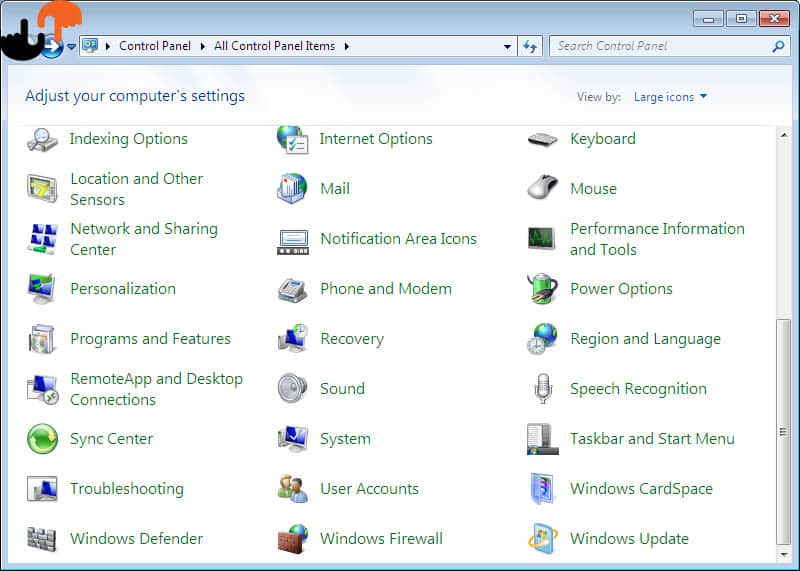Image resolution: width=800 pixels, height=571 pixels.
Task: Open the Windows Update icon
Action: pos(543,538)
